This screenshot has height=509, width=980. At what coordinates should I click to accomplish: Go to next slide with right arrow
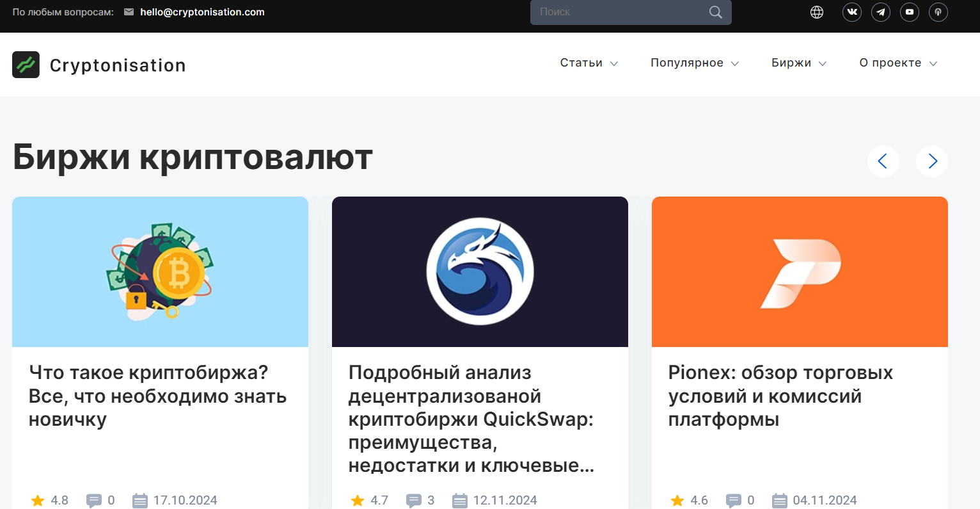pos(932,161)
